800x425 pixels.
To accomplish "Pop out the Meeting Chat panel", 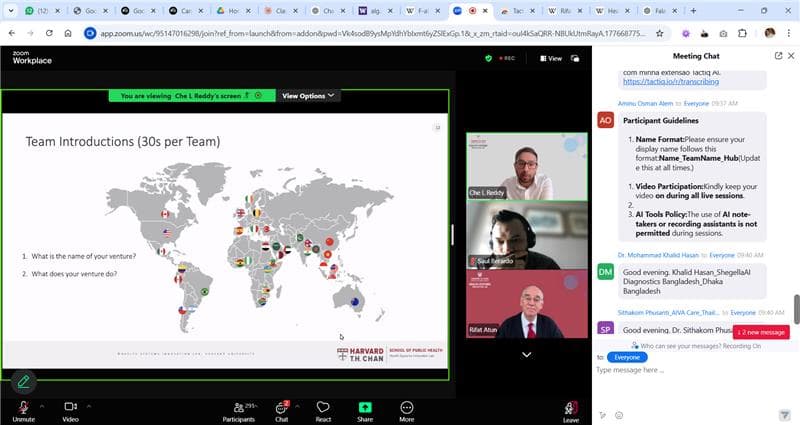I will coord(778,56).
